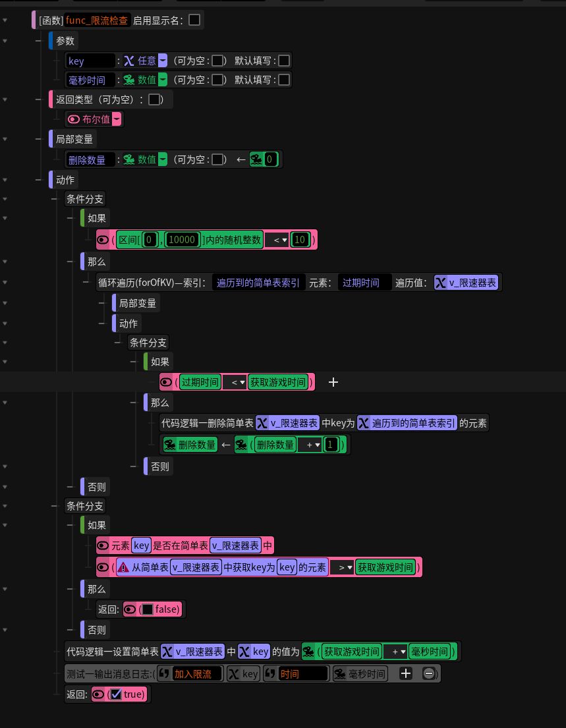Change the > operator before 获取游戏时间
This screenshot has height=728, width=566.
(x=342, y=567)
